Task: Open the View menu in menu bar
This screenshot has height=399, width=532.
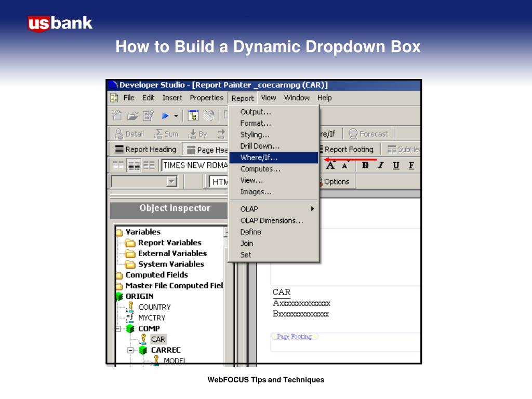Action: click(269, 98)
